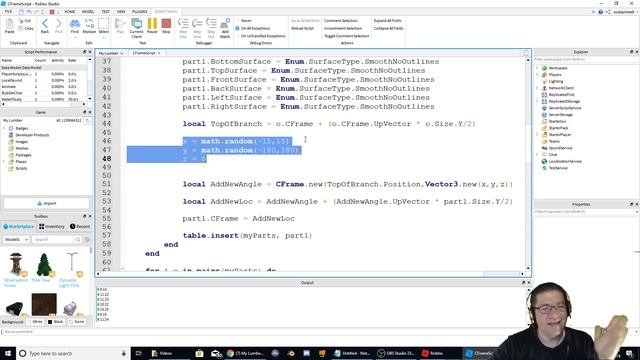Open the Models category dropdown in Toolbox
Viewport: 640px width, 360px height.
coord(16,240)
